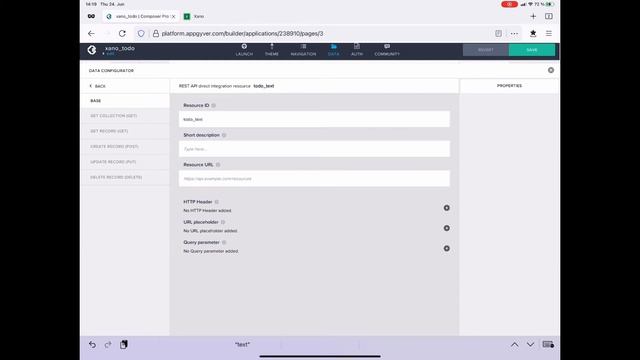Move to next field with down chevron
The height and width of the screenshot is (360, 640).
530,344
